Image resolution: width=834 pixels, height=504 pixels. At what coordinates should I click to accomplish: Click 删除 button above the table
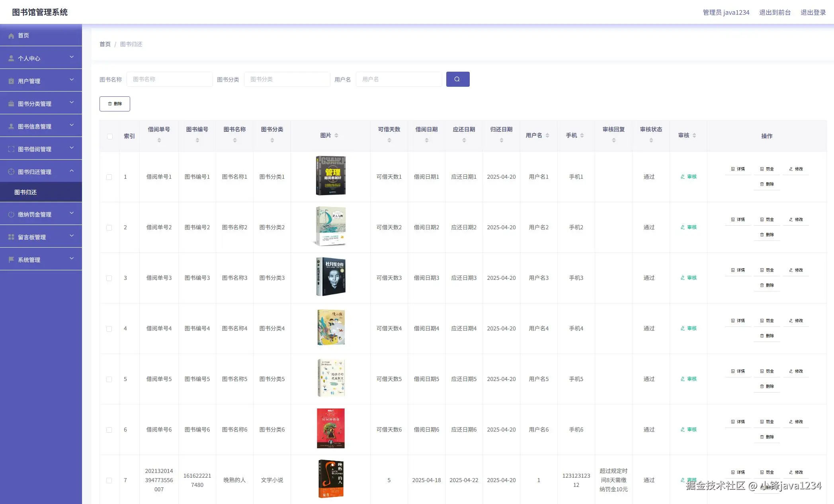point(115,104)
